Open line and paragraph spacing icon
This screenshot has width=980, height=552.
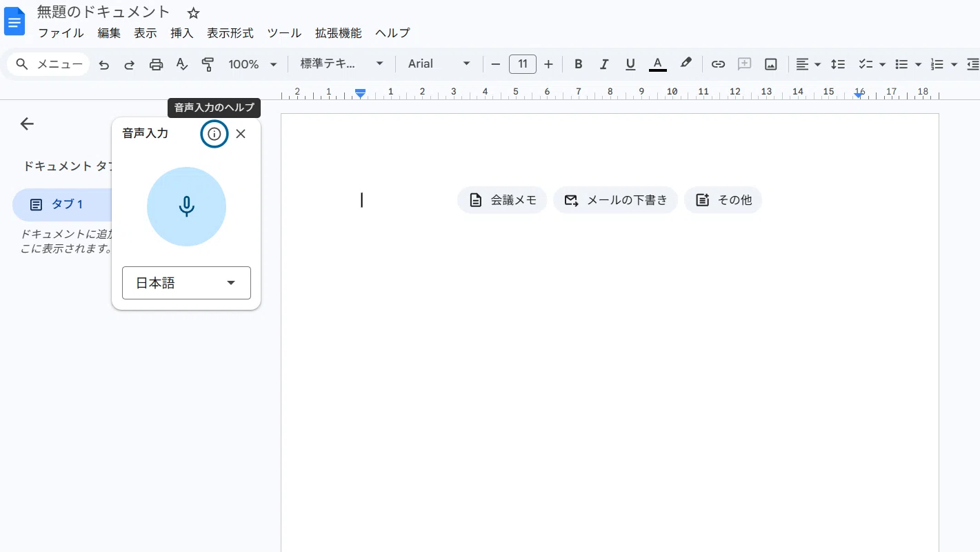838,64
